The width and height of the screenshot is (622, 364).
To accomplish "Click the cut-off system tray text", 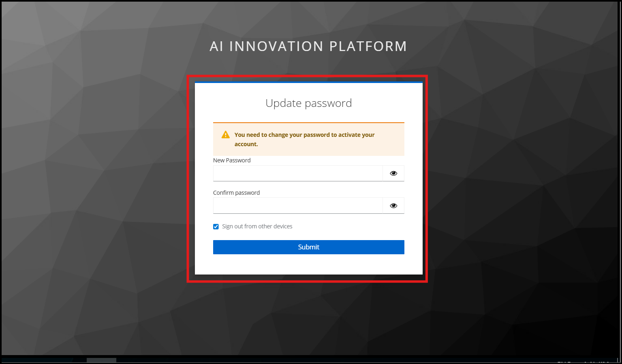I will (x=584, y=362).
